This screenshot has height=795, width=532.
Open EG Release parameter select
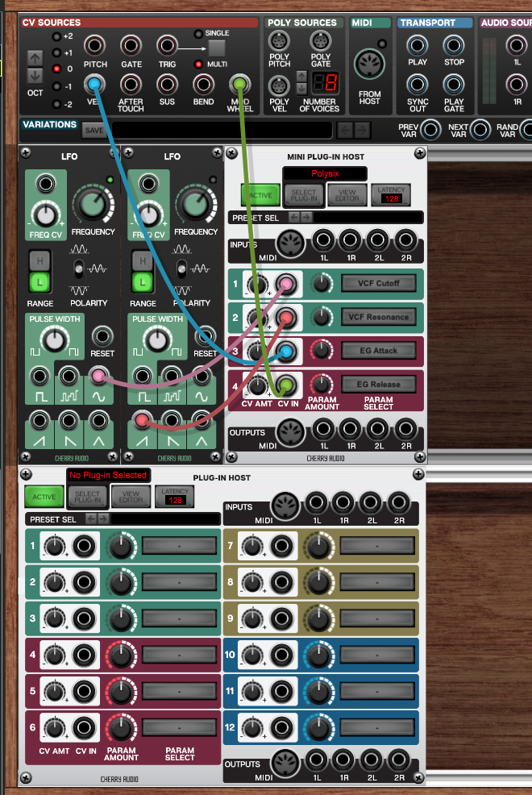[x=379, y=385]
